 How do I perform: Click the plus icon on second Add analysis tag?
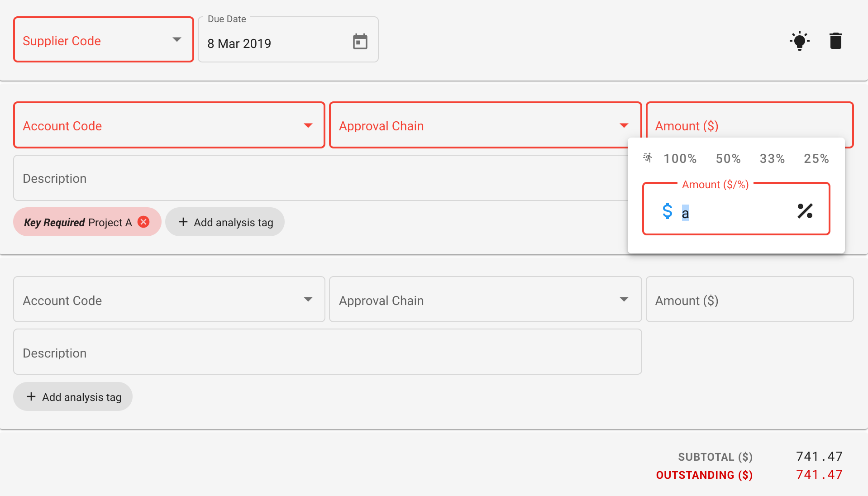click(x=31, y=396)
